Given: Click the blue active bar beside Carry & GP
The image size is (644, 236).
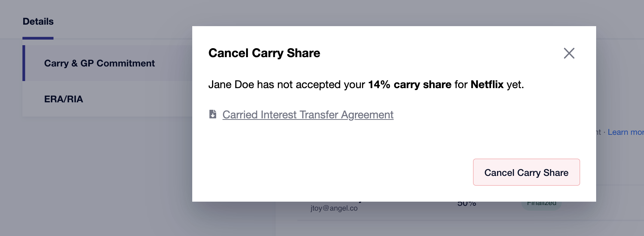Looking at the screenshot, I should 24,63.
